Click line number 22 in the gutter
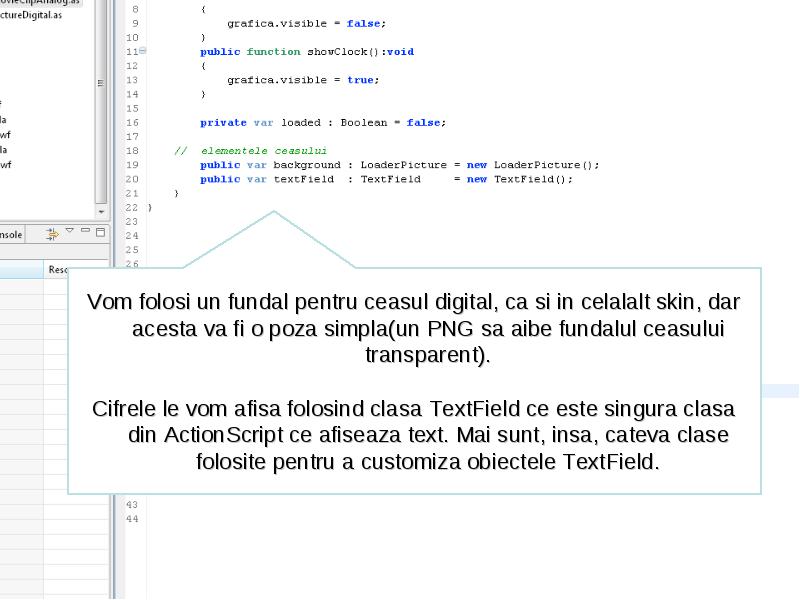Image resolution: width=800 pixels, height=600 pixels. (x=132, y=208)
